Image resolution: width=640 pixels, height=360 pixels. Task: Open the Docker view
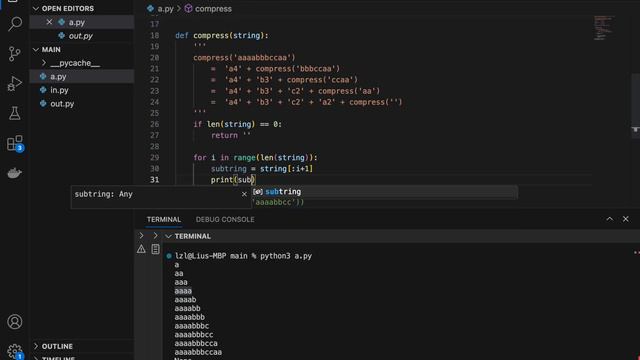click(x=15, y=173)
